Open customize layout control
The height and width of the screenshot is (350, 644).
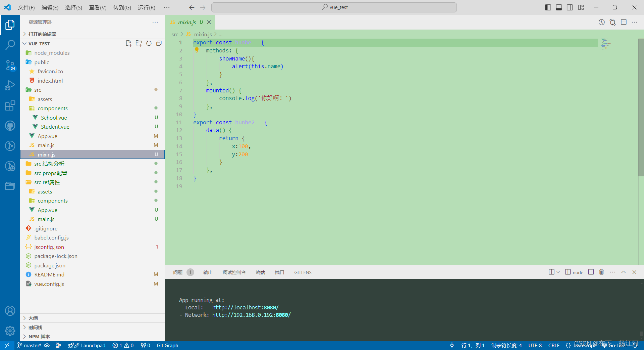click(581, 7)
